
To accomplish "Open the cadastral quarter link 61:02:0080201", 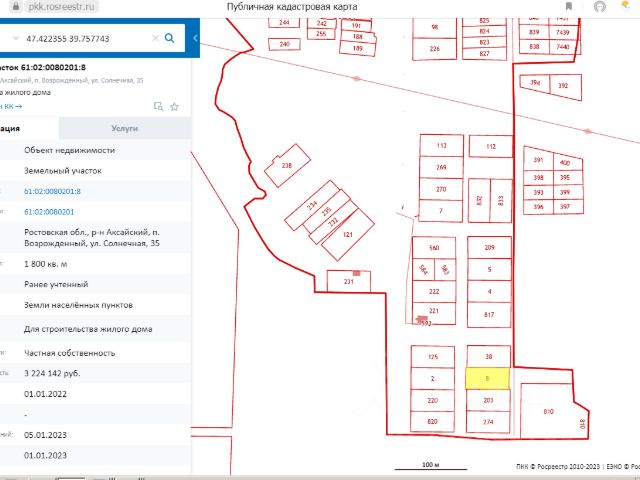I will tap(49, 211).
